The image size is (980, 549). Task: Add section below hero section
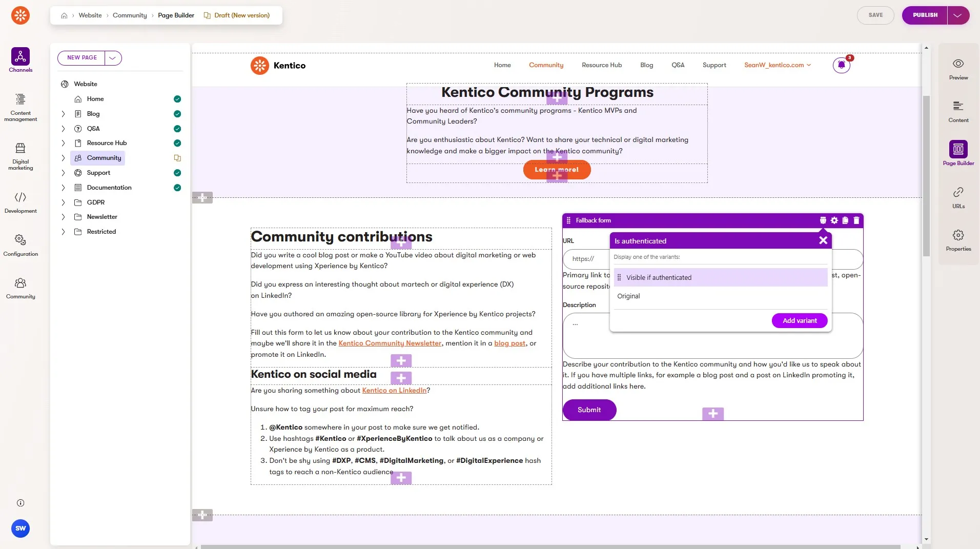(x=202, y=198)
